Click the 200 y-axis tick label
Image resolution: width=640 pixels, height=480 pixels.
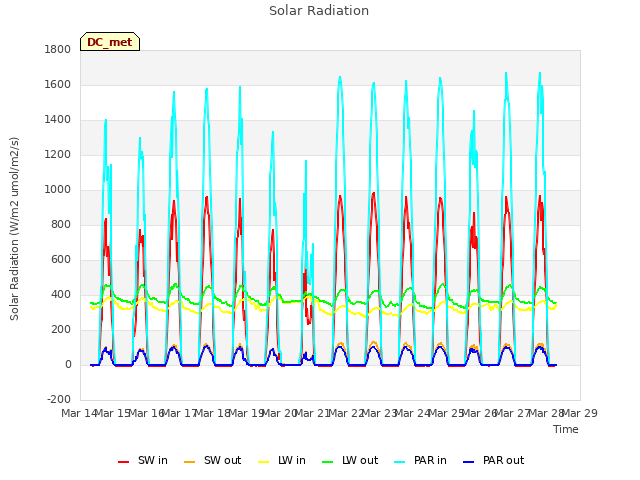point(61,330)
